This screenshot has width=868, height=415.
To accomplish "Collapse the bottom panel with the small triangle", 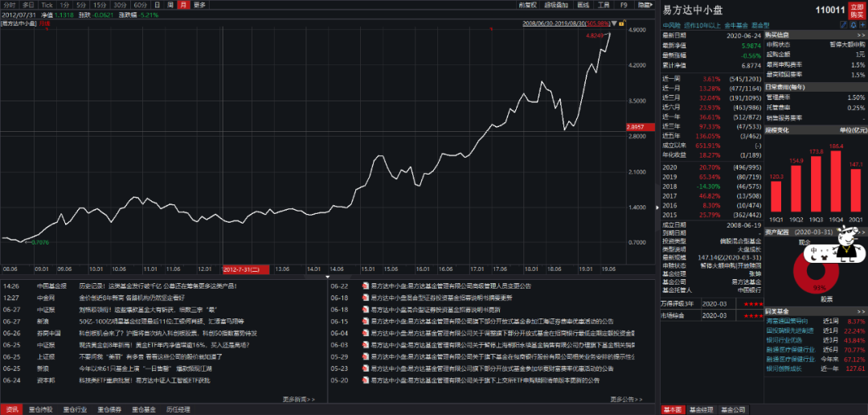I will [328, 276].
